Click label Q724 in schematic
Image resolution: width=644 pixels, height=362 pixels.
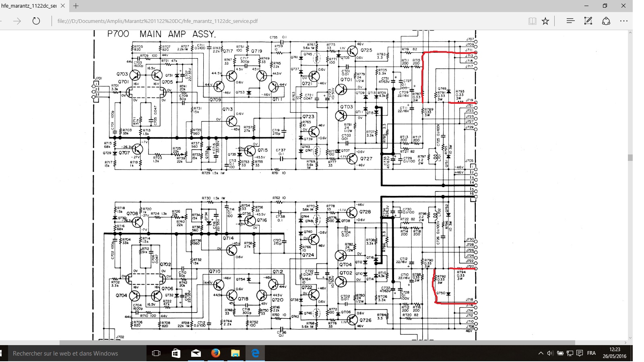pyautogui.click(x=308, y=255)
